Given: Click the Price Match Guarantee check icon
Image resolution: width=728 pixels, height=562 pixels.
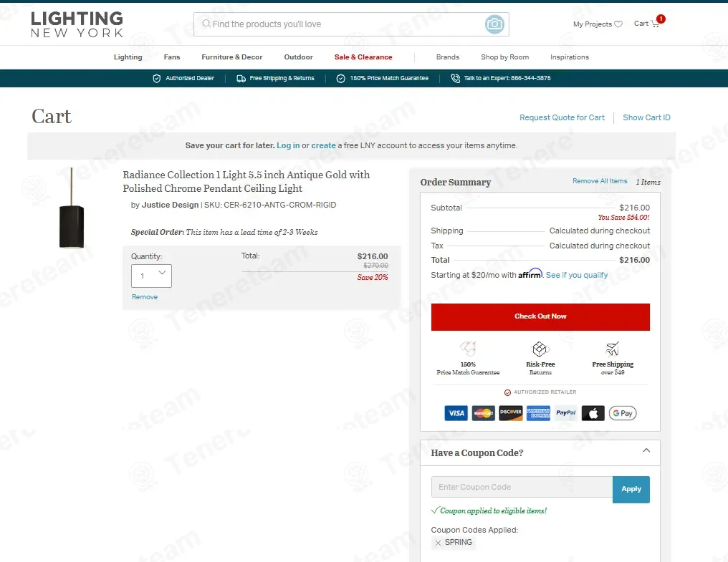Looking at the screenshot, I should pos(341,79).
